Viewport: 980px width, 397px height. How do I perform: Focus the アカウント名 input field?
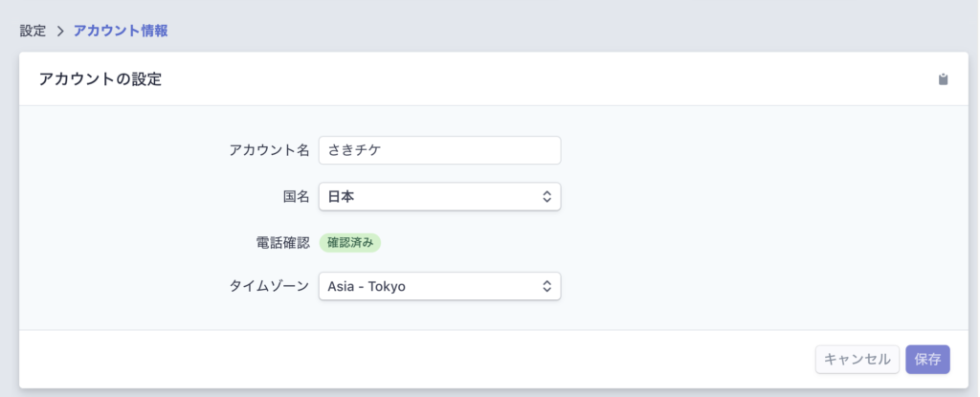pyautogui.click(x=439, y=151)
